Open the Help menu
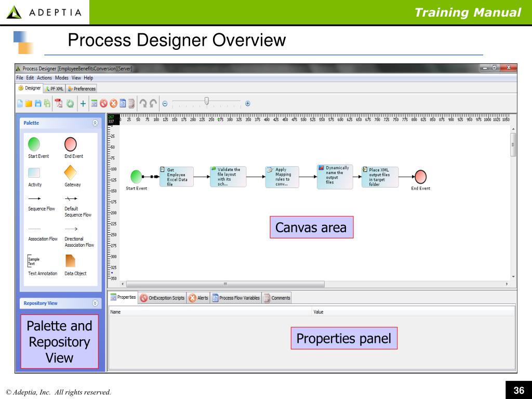Screen dimensions: 532x399 88,78
